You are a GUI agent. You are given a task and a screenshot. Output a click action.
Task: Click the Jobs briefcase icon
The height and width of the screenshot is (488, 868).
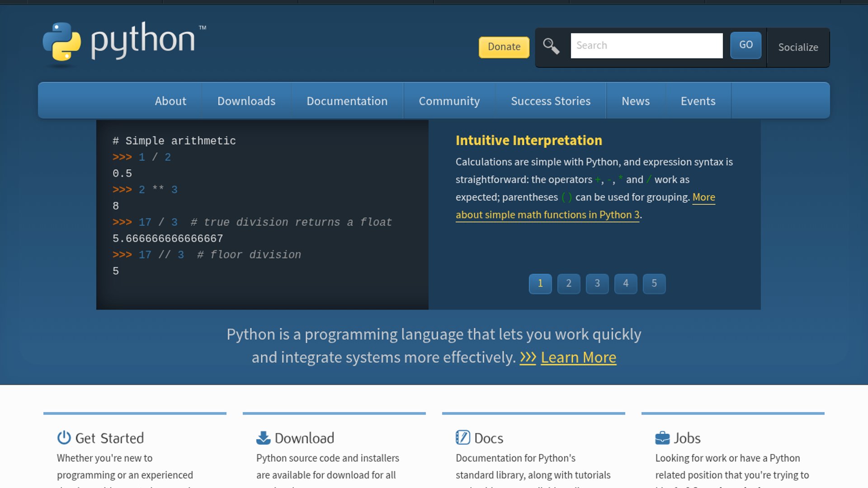tap(662, 437)
